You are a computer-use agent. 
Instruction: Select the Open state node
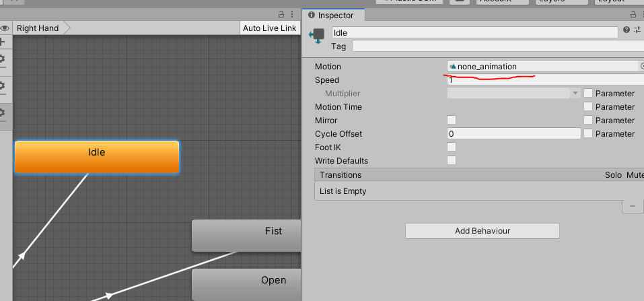coord(246,285)
